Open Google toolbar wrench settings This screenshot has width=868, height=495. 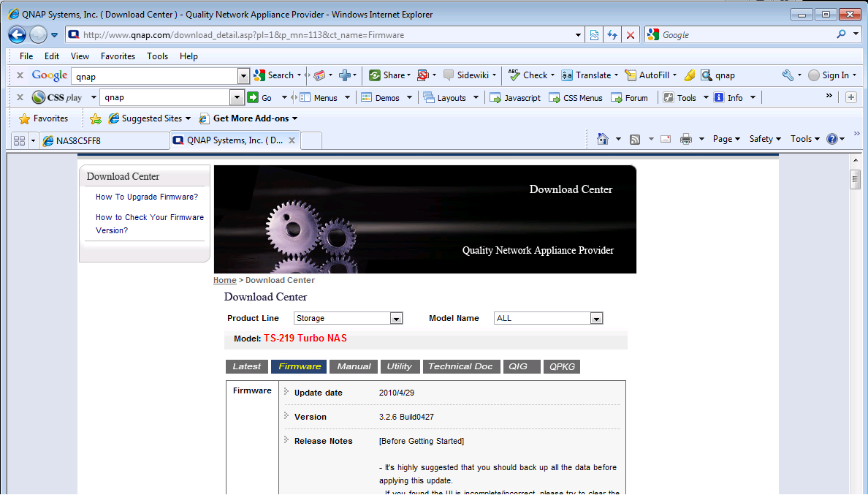pyautogui.click(x=788, y=75)
